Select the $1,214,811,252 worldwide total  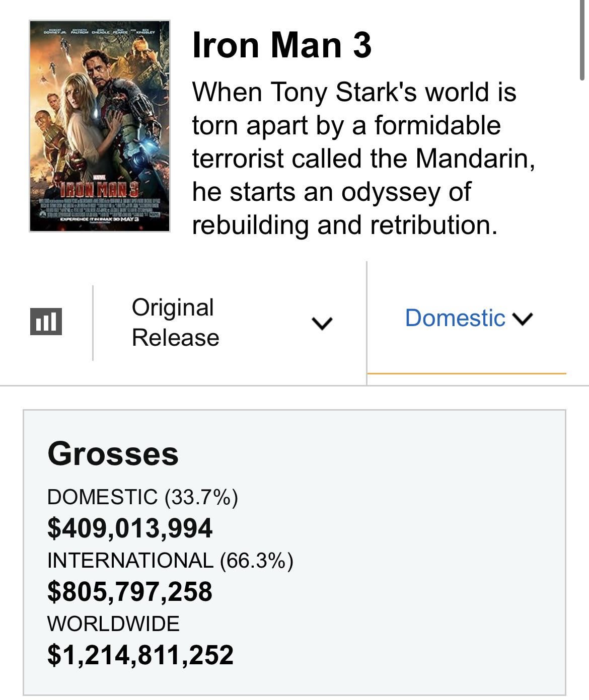point(140,655)
